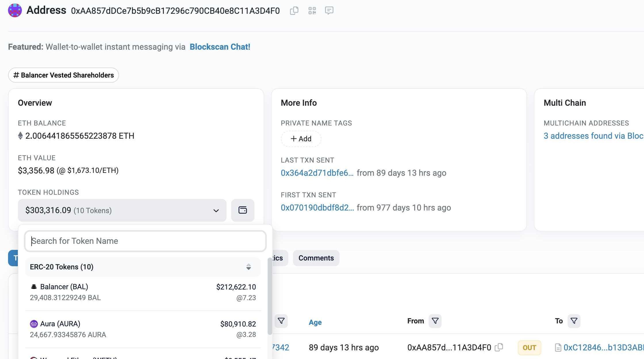Click the full address text 0xAA857dDCe7b5

pos(175,11)
